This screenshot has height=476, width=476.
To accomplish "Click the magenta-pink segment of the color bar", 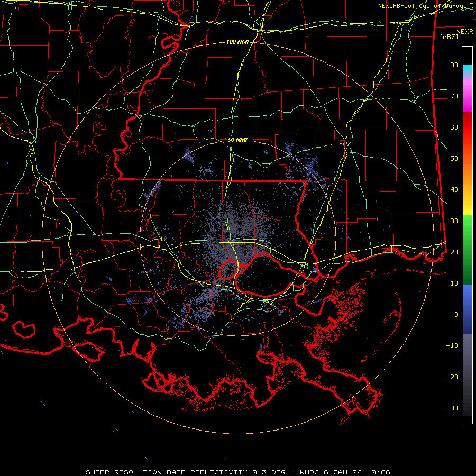I will click(467, 94).
